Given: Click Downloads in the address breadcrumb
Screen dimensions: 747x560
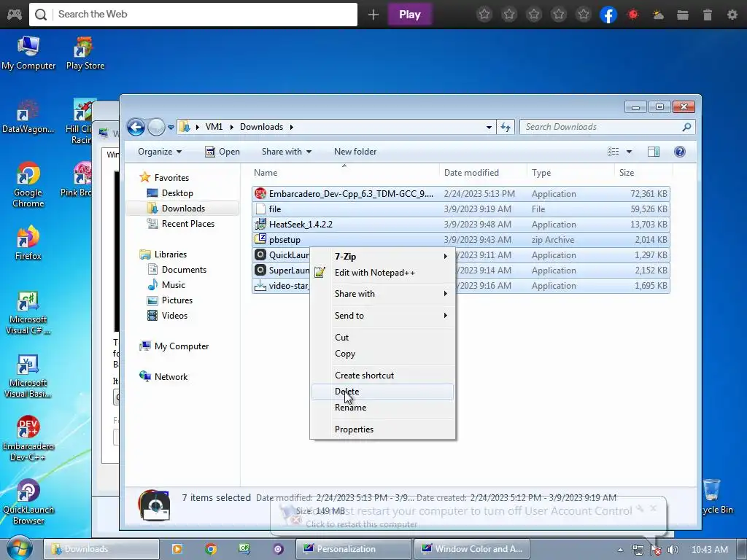Looking at the screenshot, I should click(262, 127).
